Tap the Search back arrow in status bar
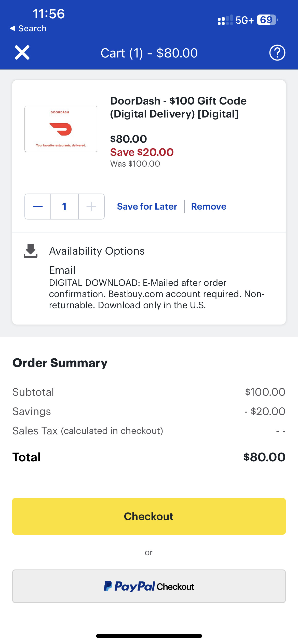 coord(28,28)
